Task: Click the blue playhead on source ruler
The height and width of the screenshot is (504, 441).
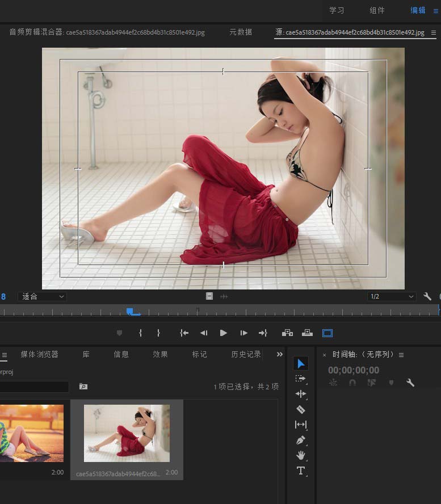Action: click(x=130, y=311)
